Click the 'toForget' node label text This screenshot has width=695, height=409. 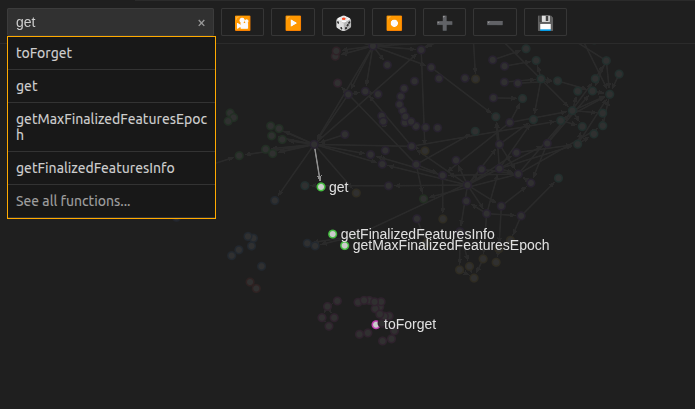tap(410, 324)
